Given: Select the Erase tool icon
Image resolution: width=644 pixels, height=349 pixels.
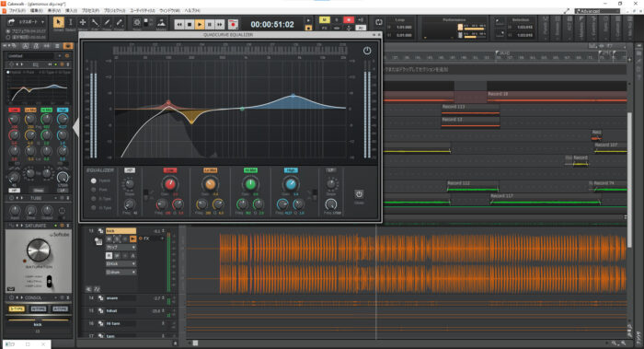Looking at the screenshot, I should [119, 23].
